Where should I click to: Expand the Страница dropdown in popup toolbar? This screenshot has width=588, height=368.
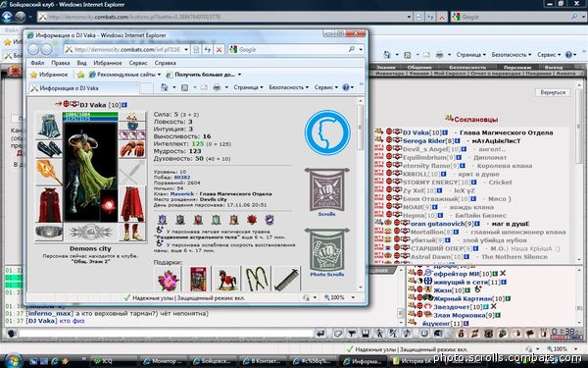pos(248,87)
